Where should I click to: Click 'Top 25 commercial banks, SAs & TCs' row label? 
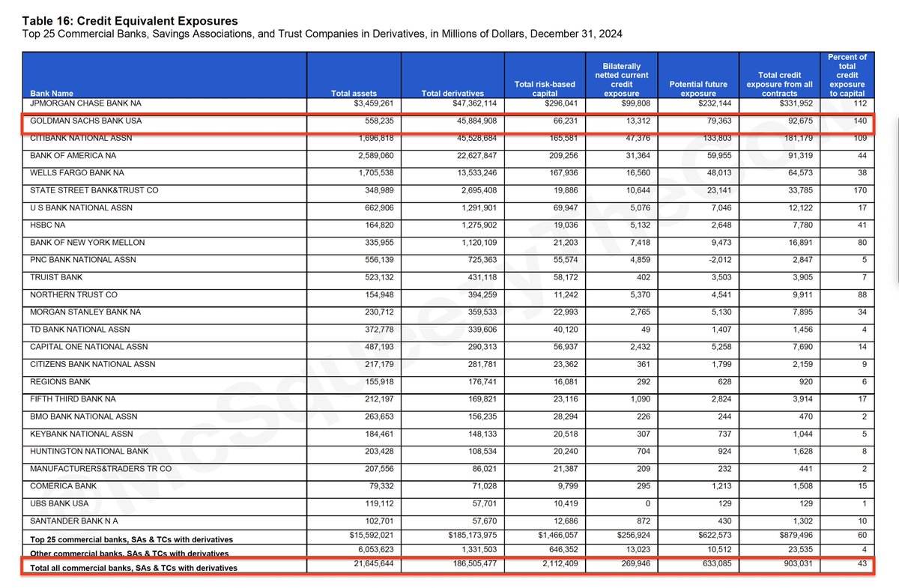point(132,539)
